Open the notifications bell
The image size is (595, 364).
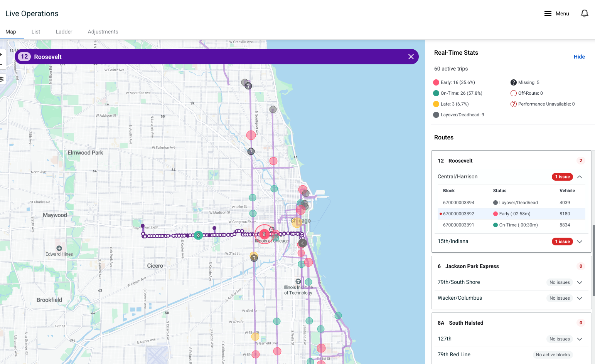point(584,13)
